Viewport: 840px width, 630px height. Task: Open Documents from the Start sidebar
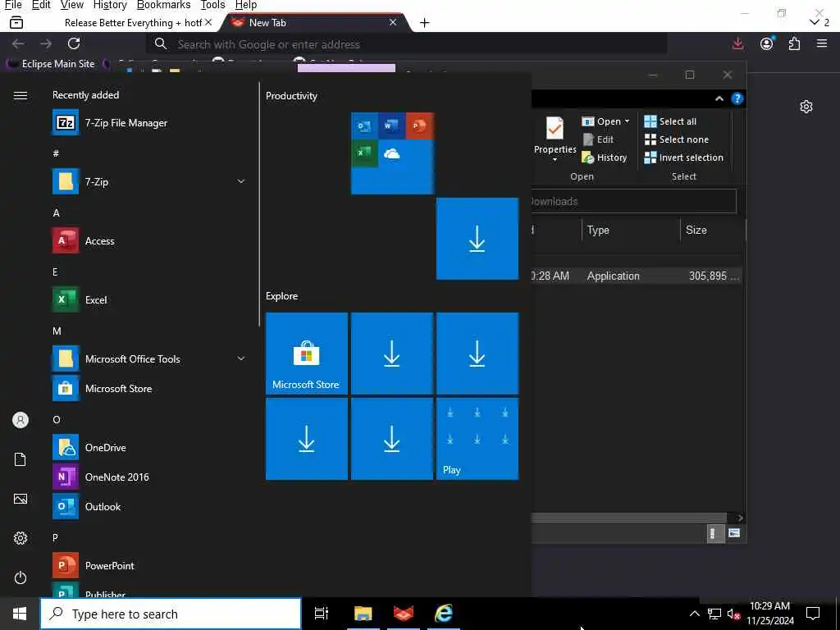(21, 459)
